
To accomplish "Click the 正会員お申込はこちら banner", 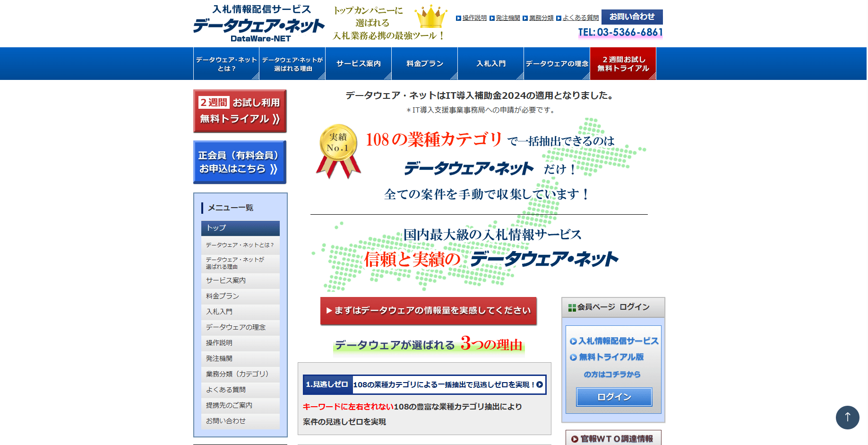I will click(x=240, y=162).
